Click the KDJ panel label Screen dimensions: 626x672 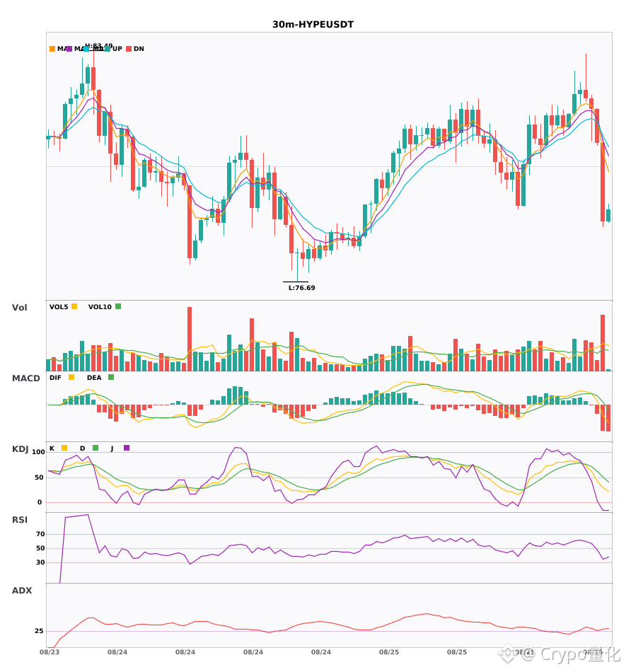[x=20, y=449]
